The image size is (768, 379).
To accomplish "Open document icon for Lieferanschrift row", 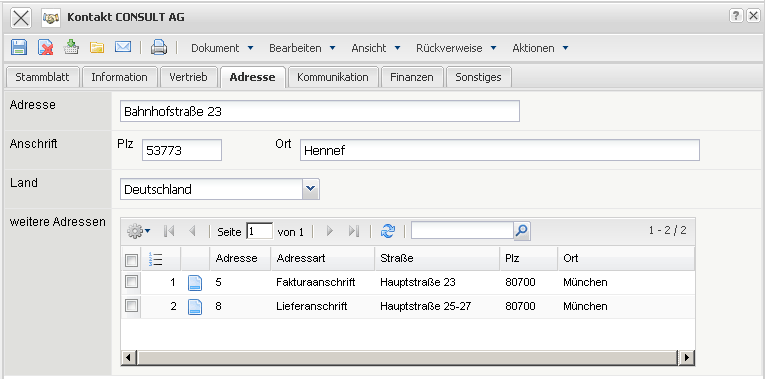I will (x=195, y=307).
